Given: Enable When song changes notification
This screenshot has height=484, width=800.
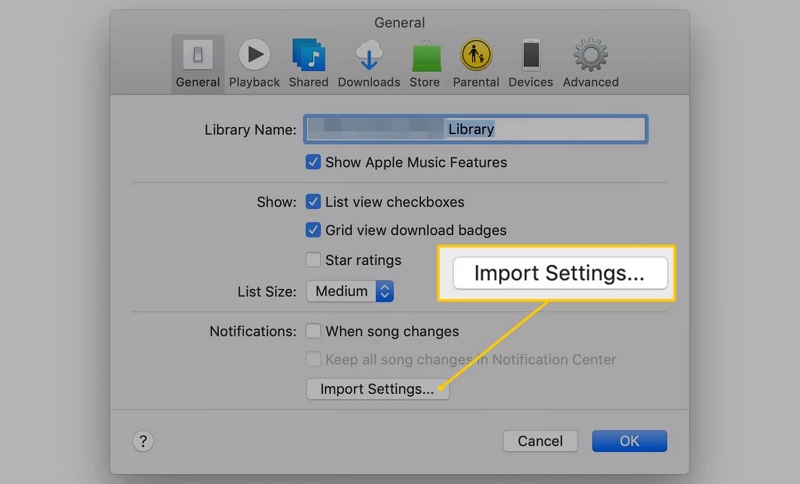Looking at the screenshot, I should click(313, 331).
